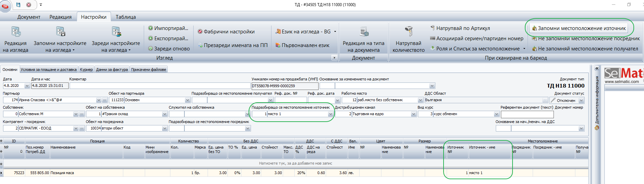Click the save icon in quick access toolbar
This screenshot has height=184, width=644.
point(18,5)
